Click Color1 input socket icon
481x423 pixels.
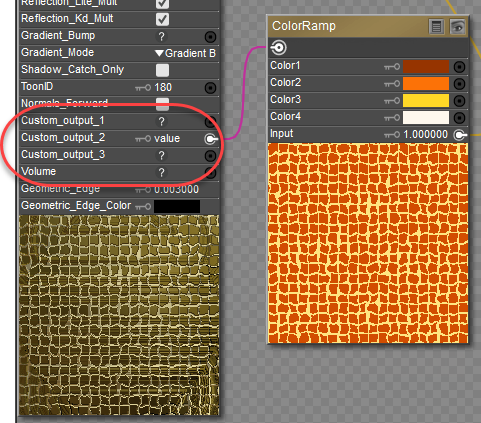click(x=459, y=67)
